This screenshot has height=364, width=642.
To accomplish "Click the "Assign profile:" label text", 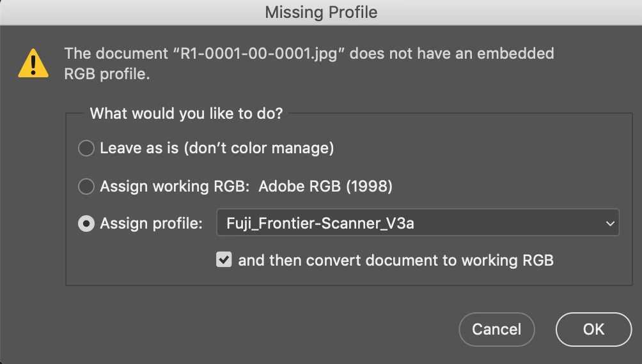I will click(x=151, y=224).
